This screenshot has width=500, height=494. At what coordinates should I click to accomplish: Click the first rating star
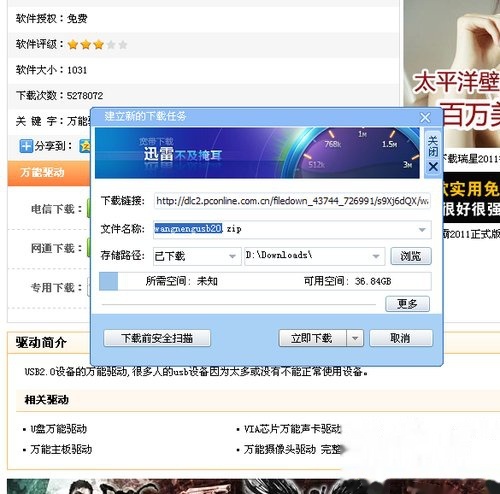click(x=73, y=44)
